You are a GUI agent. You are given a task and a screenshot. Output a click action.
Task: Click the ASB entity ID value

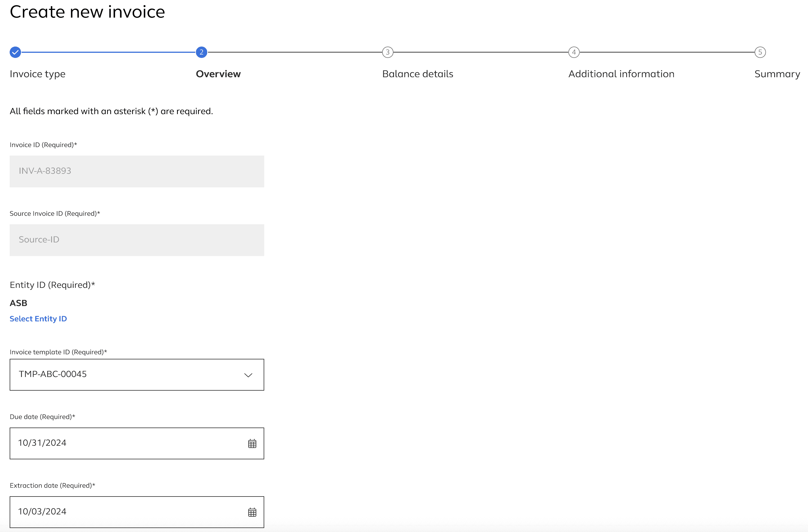(x=18, y=303)
